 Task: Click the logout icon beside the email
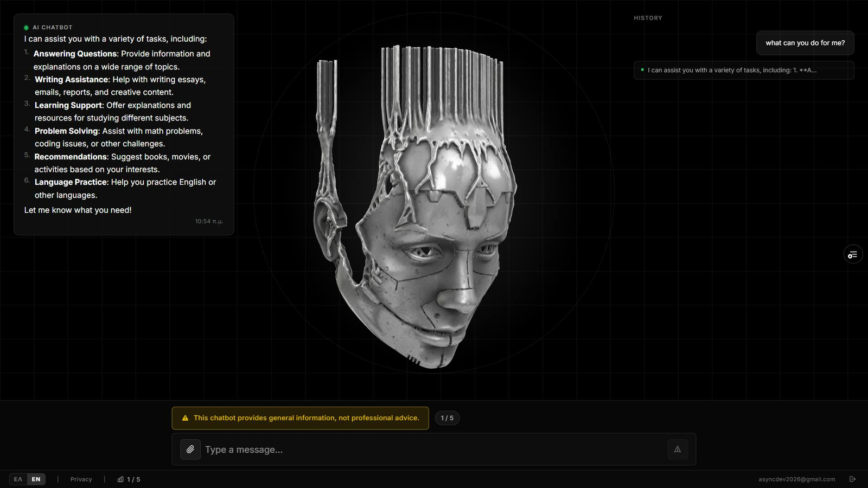852,479
